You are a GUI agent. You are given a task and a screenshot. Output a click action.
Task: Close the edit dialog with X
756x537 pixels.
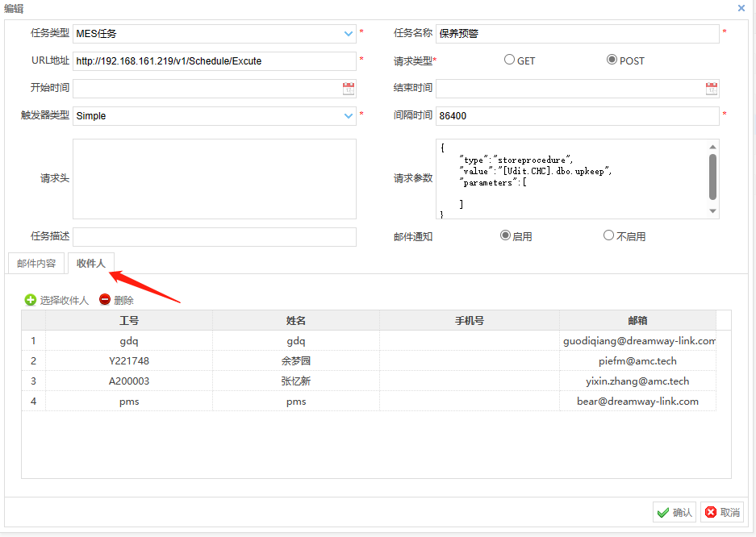point(741,8)
